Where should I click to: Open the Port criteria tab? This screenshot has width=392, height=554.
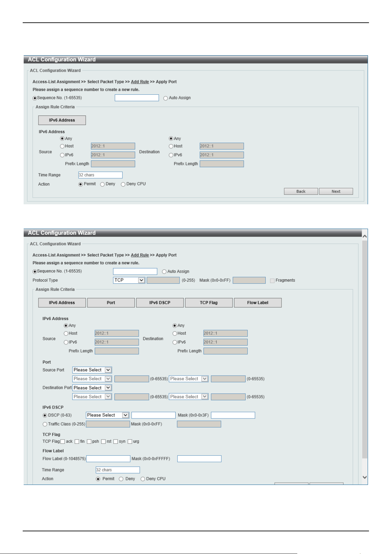[x=111, y=303]
